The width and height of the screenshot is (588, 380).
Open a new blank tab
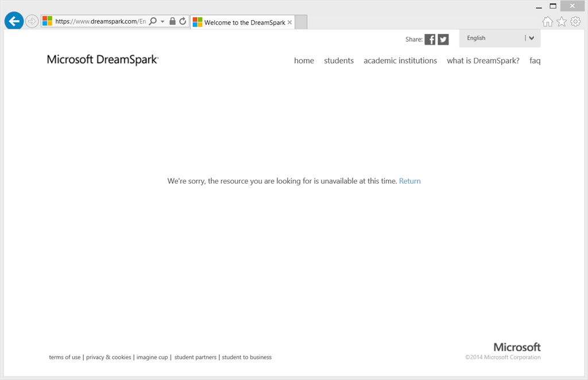[301, 22]
